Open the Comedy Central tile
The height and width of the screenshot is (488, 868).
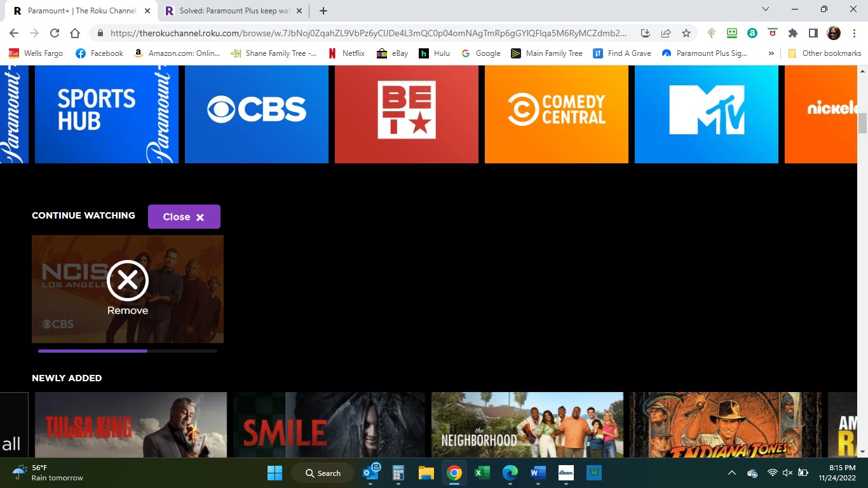pyautogui.click(x=557, y=114)
